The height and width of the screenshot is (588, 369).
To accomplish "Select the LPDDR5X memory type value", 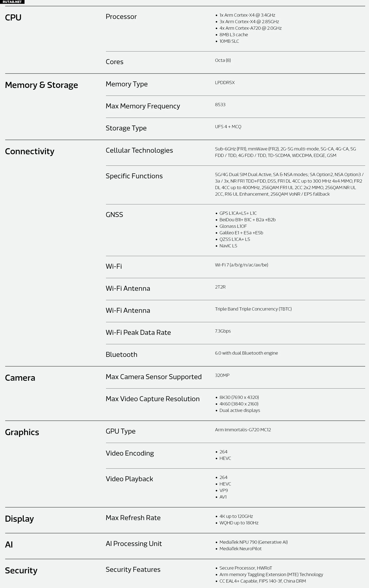I will (225, 83).
